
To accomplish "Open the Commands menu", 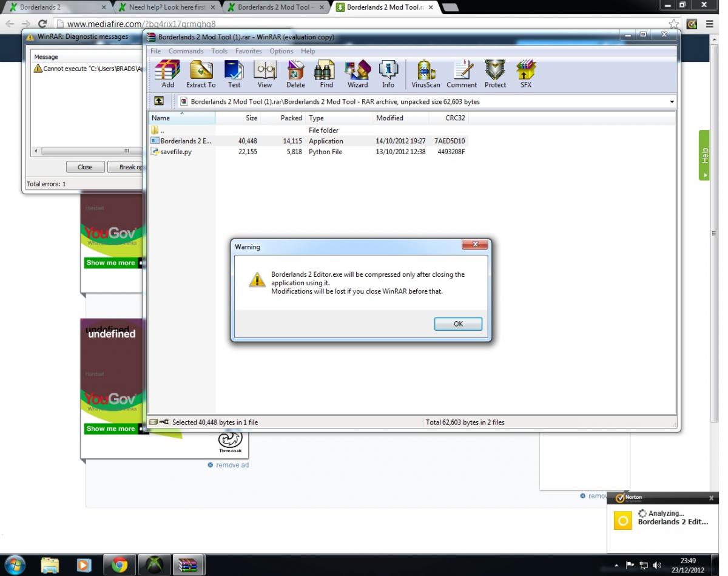I will (186, 51).
